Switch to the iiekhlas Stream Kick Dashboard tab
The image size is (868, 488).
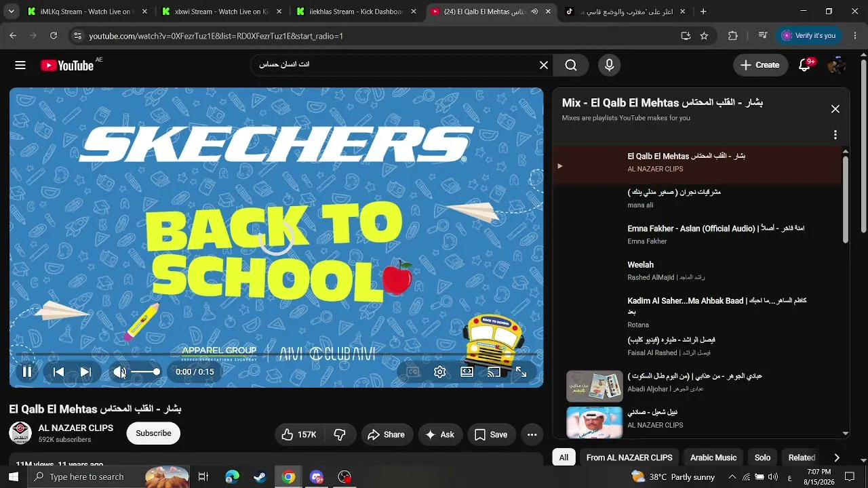pos(355,12)
